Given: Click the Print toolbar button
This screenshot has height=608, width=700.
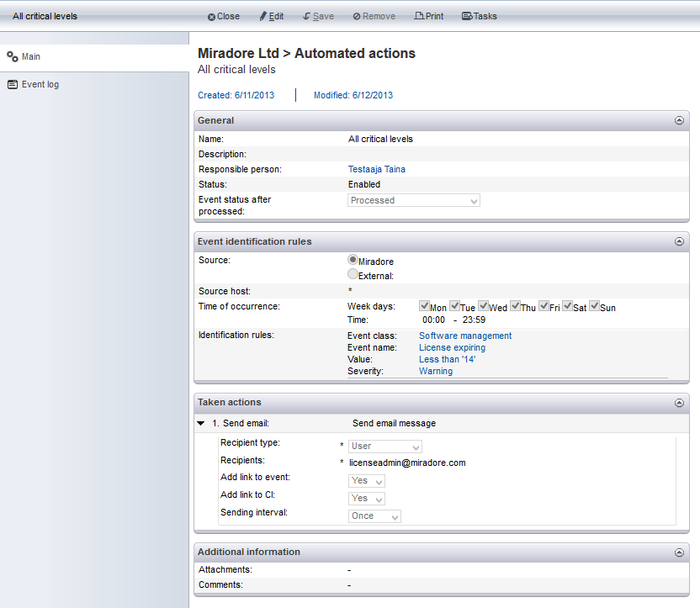Looking at the screenshot, I should tap(429, 17).
